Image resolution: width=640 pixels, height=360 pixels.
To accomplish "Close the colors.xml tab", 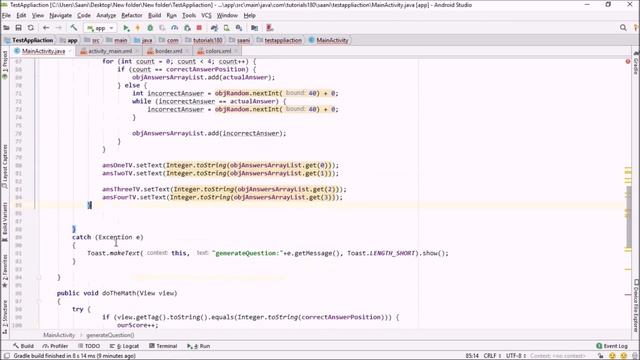I will pyautogui.click(x=236, y=51).
